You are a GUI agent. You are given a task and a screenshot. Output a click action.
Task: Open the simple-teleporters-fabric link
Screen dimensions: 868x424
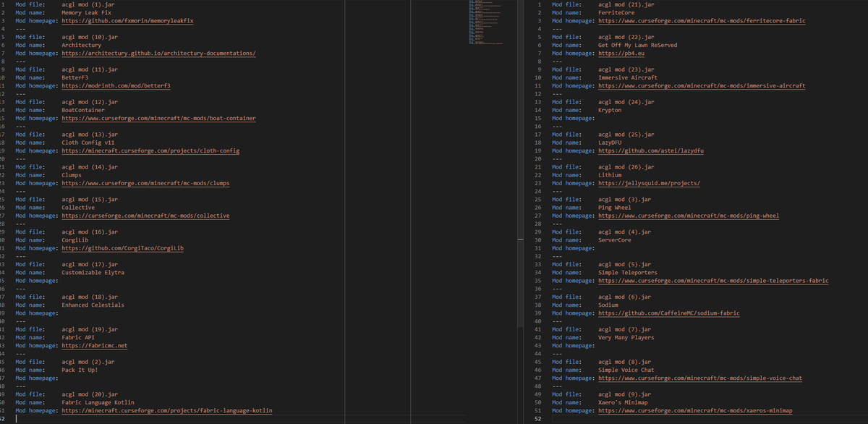[713, 281]
